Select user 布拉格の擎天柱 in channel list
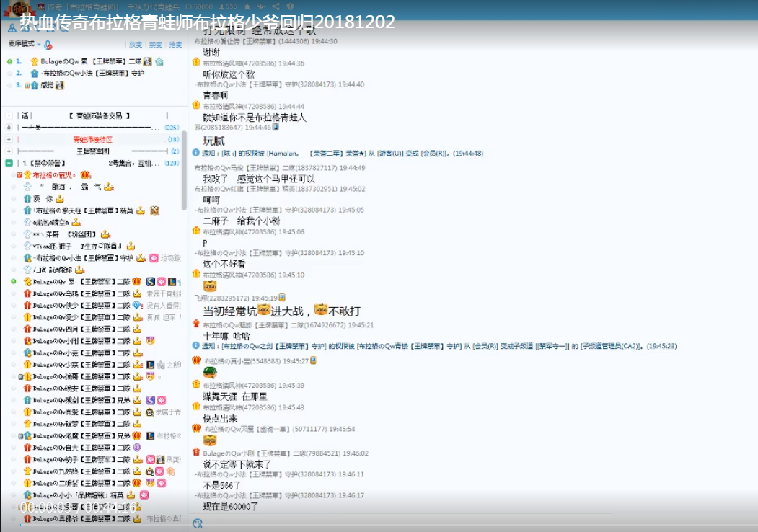Viewport: 758px width, 532px height. tap(83, 210)
